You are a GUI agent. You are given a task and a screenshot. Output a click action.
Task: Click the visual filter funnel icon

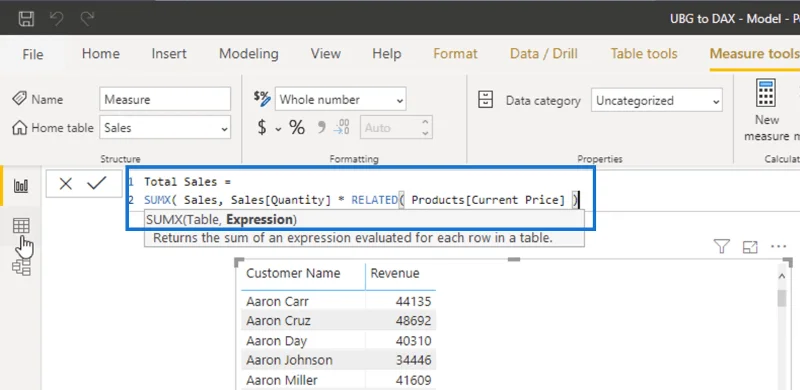(x=721, y=247)
